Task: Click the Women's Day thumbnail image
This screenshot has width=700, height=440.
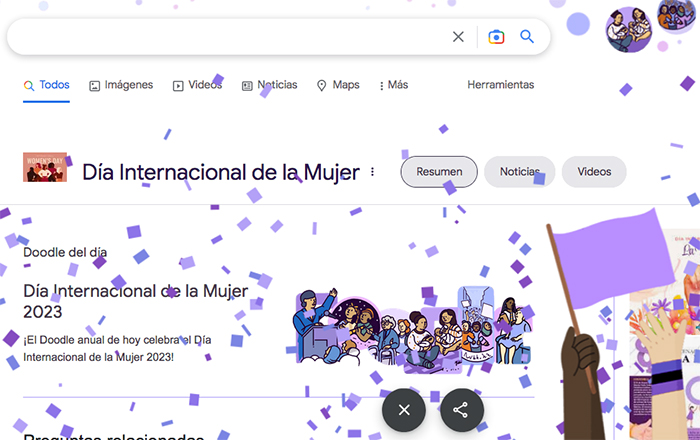Action: [x=45, y=167]
